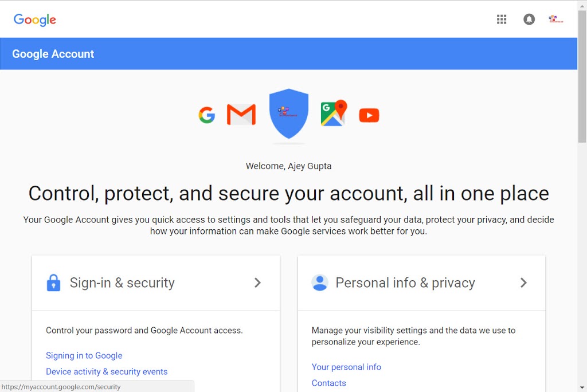This screenshot has height=392, width=587.
Task: Open Your personal info link
Action: tap(346, 367)
